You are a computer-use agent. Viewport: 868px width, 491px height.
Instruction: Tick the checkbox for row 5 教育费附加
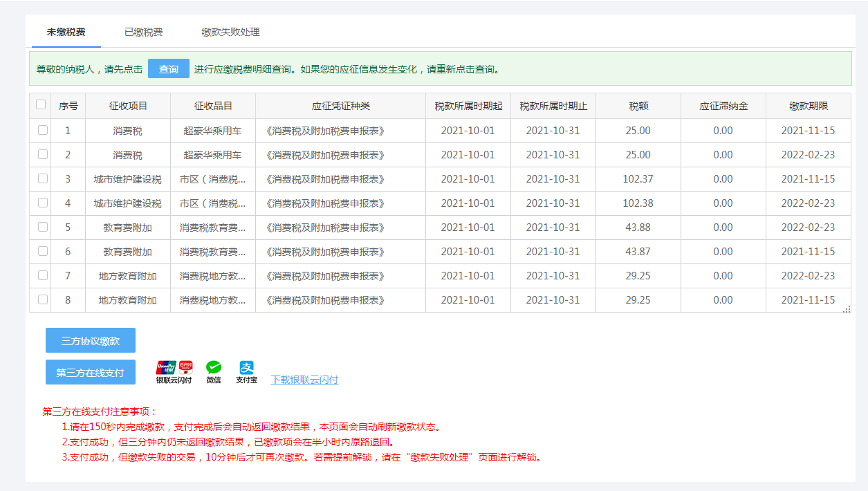click(43, 227)
